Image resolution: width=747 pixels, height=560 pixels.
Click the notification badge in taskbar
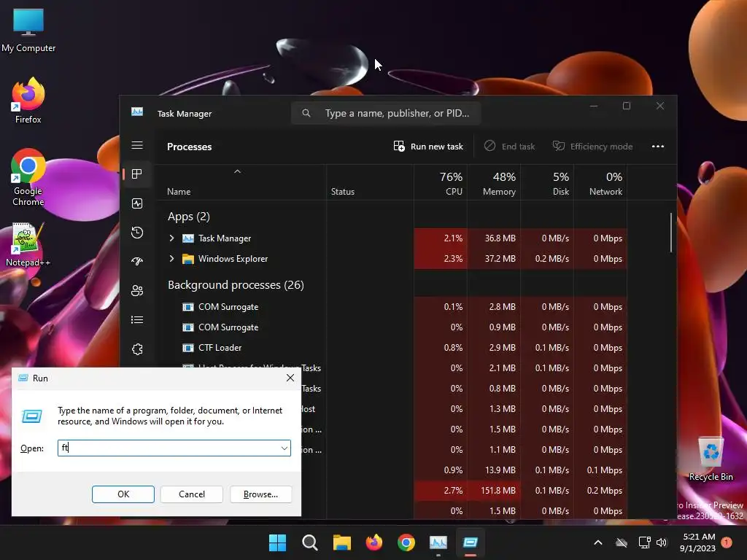[727, 542]
